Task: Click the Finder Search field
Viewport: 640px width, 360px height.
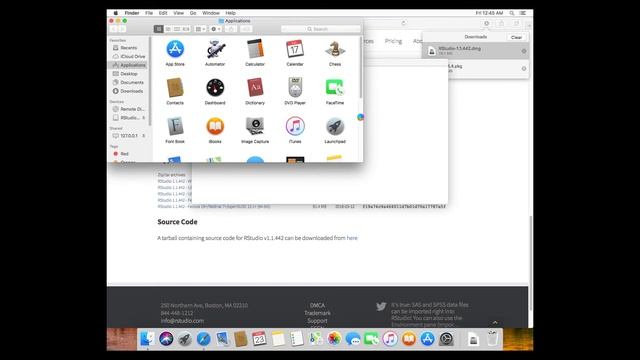Action: [x=321, y=29]
